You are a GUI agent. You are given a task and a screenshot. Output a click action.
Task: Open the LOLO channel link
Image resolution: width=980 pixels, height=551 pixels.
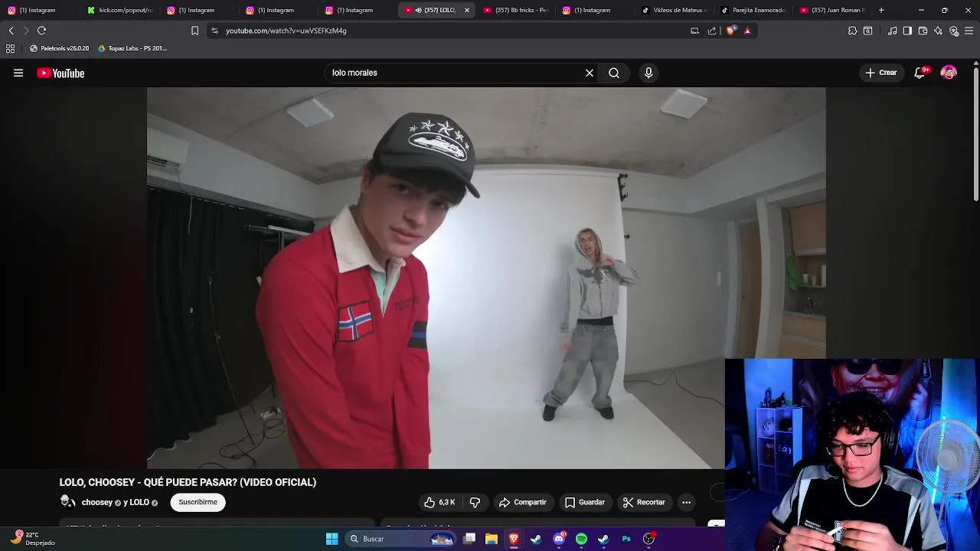[139, 503]
